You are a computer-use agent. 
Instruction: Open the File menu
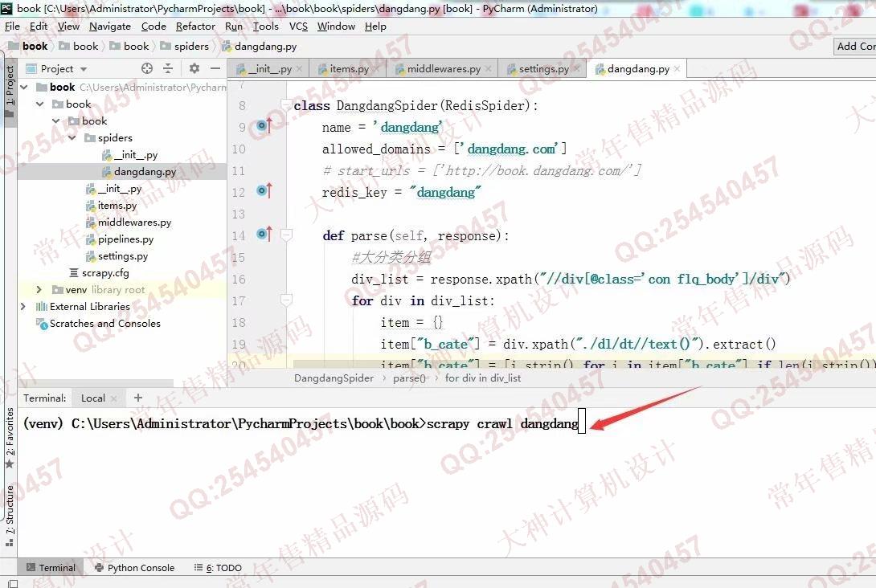pos(12,27)
